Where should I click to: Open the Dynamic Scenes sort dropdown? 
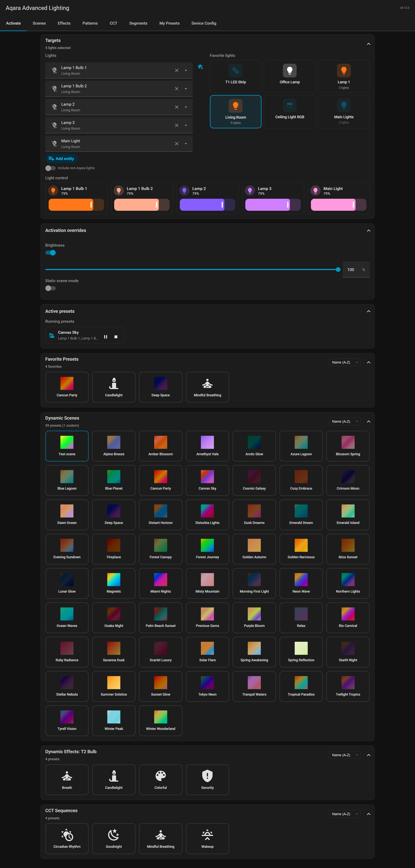tap(345, 422)
